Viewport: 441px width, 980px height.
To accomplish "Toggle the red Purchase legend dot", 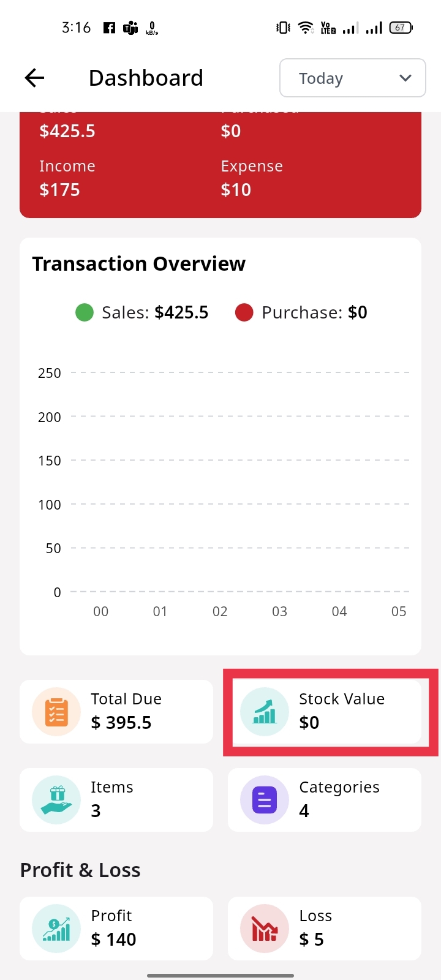I will pyautogui.click(x=244, y=312).
